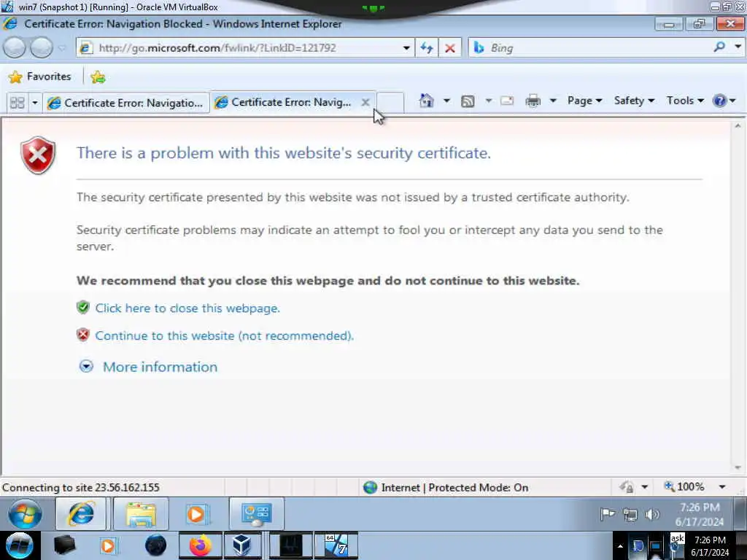
Task: Click the RSS Feeds icon
Action: 468,101
